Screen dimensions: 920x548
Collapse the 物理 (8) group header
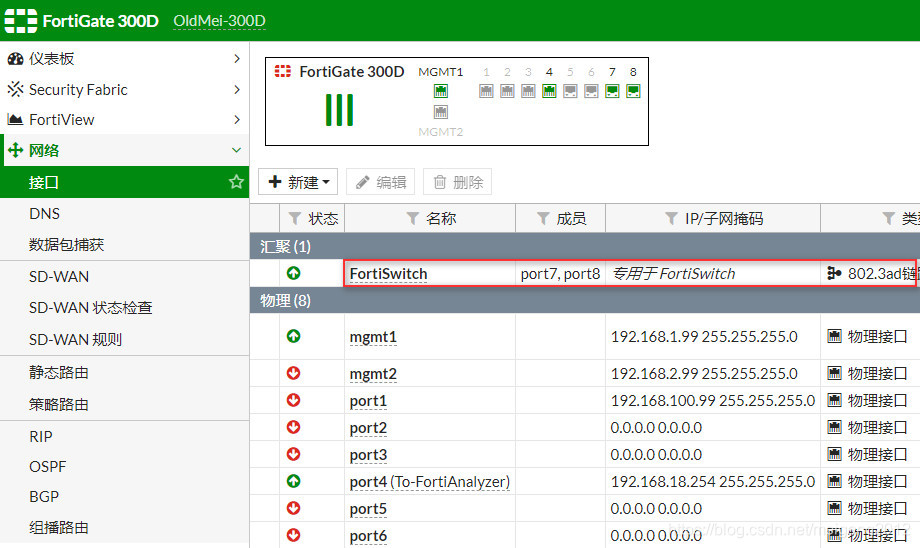pos(584,300)
